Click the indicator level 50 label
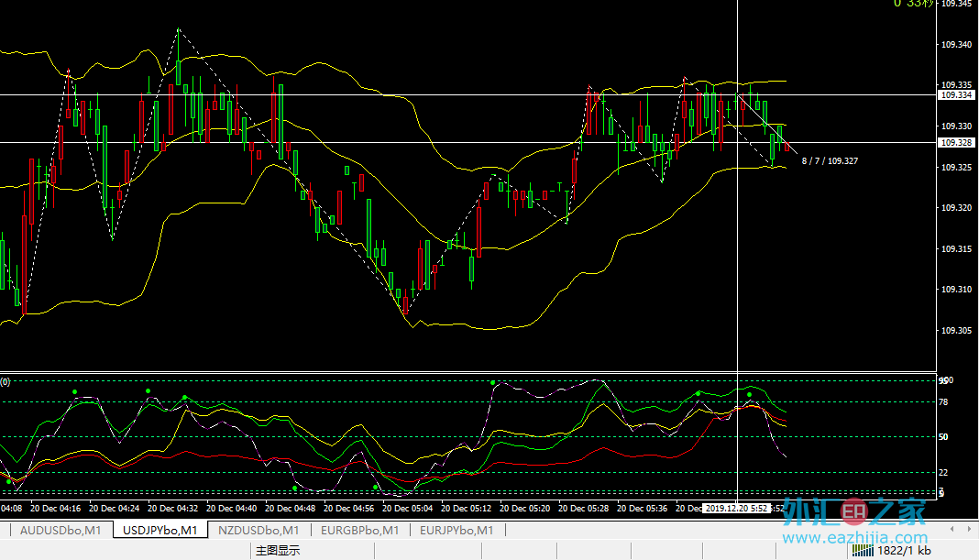This screenshot has height=560, width=979. coord(943,436)
